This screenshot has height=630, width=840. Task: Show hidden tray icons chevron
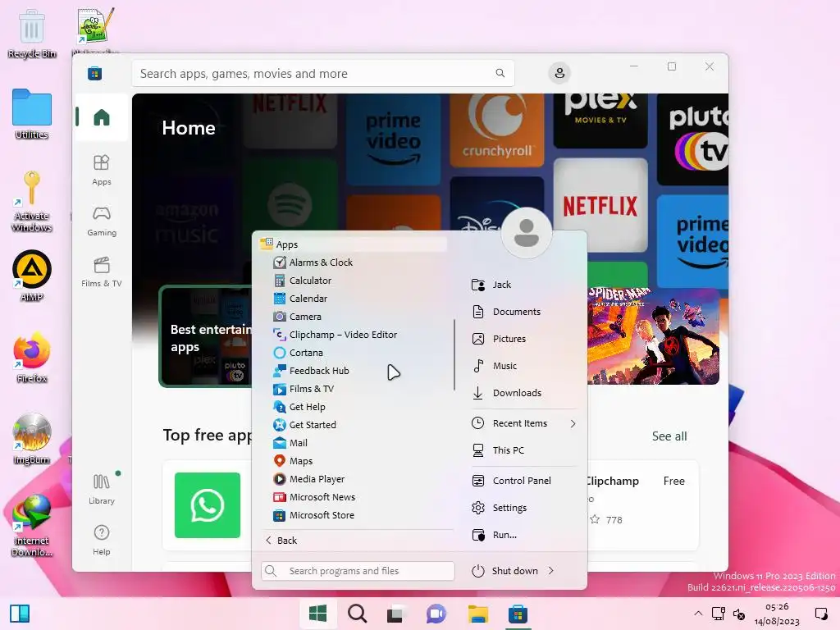(698, 614)
